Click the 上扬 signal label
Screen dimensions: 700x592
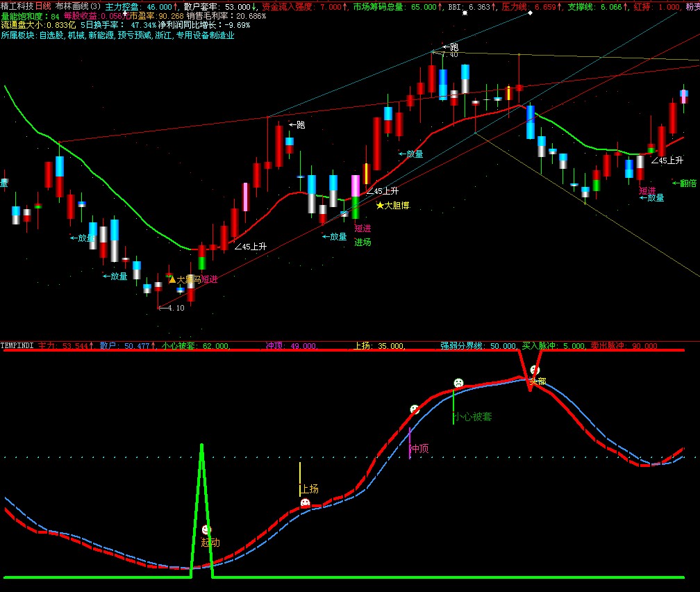coord(309,488)
